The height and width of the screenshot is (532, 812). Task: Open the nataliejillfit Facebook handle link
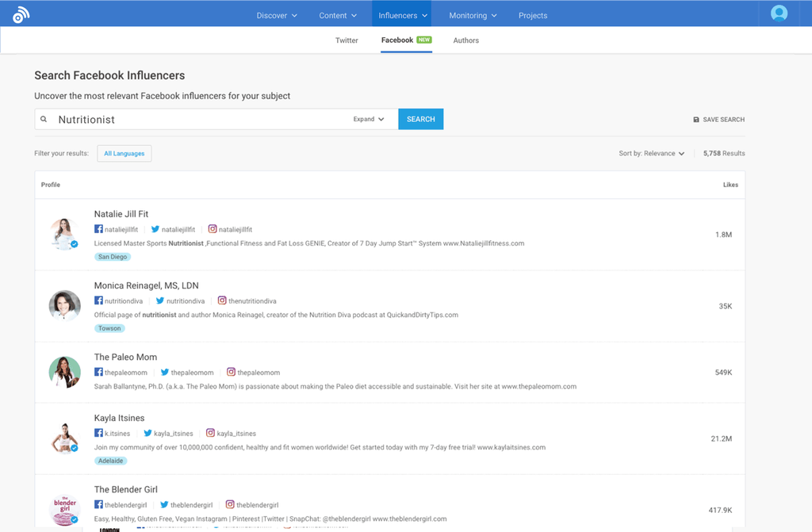[x=121, y=229]
